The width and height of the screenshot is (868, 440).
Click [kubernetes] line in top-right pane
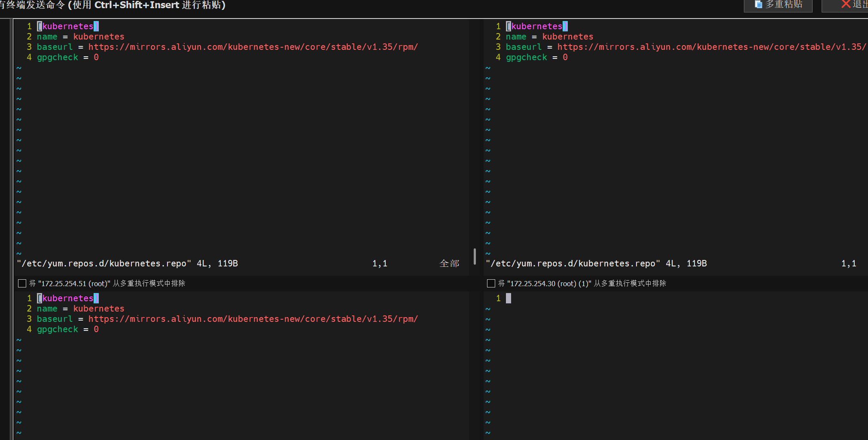537,26
